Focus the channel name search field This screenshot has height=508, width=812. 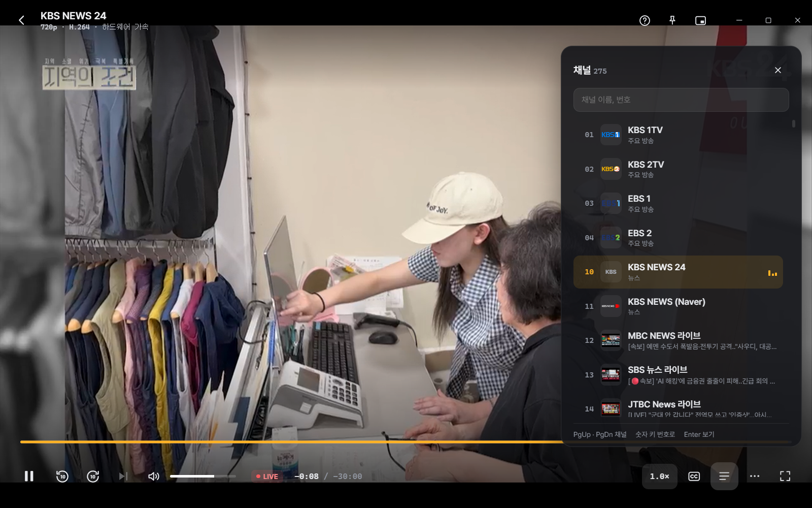(x=681, y=100)
